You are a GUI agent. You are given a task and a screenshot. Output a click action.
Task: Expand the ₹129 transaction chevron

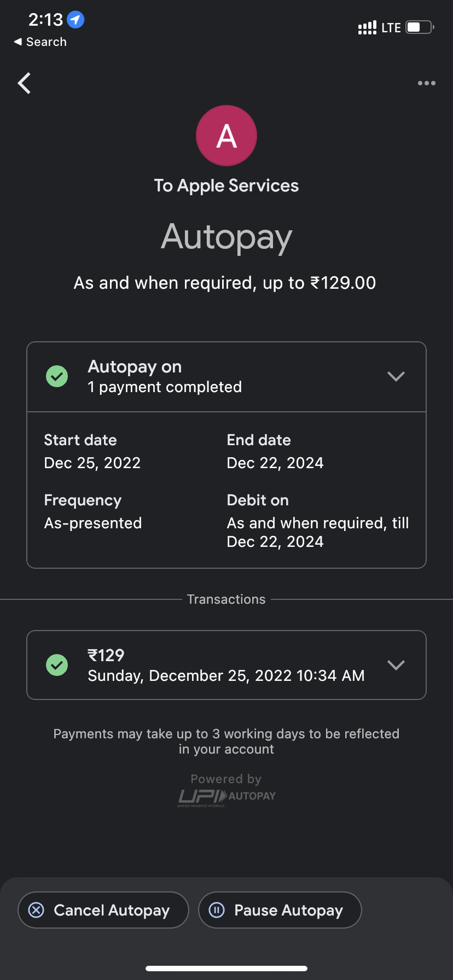click(396, 665)
